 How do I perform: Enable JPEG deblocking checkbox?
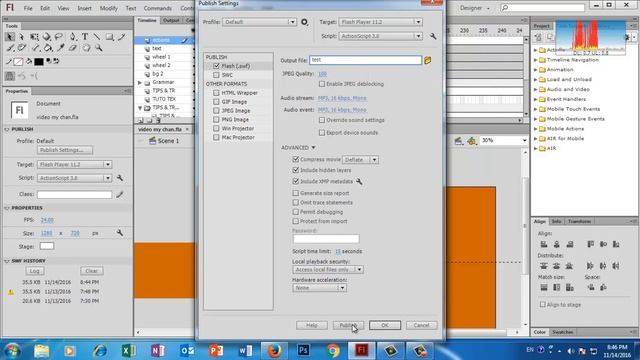(322, 84)
